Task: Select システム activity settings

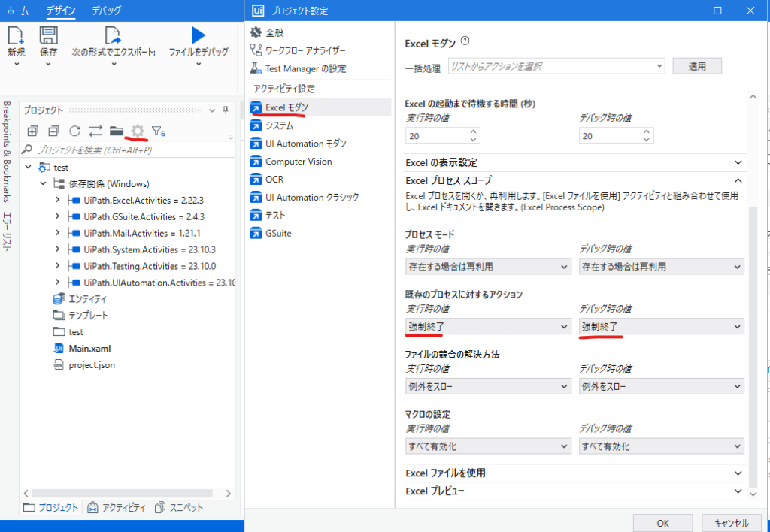Action: (x=320, y=125)
